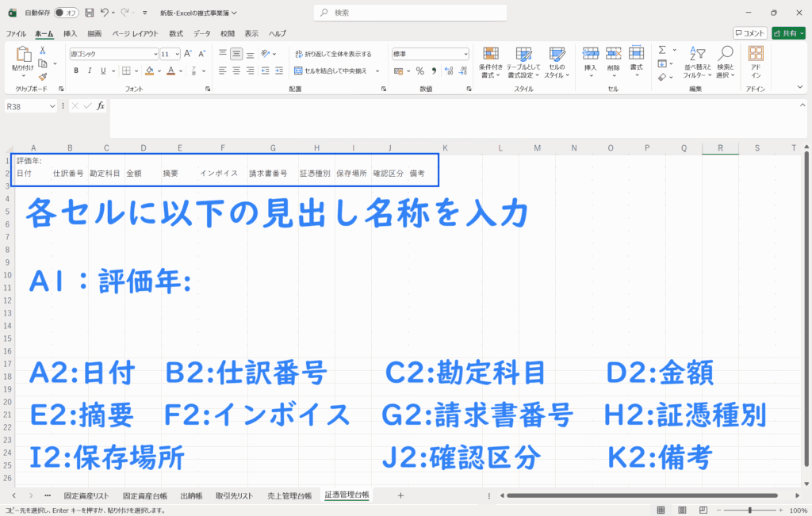Click the cut scissors icon
The width and height of the screenshot is (812, 516).
pos(43,50)
